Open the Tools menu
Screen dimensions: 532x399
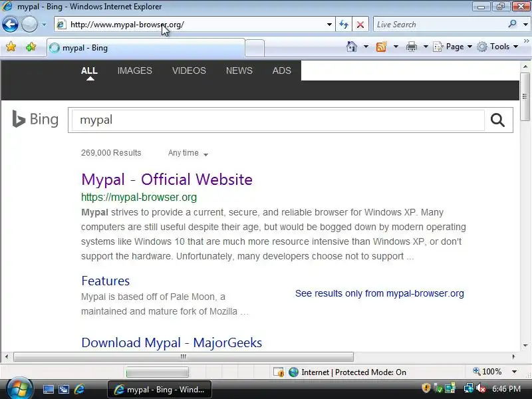[497, 47]
